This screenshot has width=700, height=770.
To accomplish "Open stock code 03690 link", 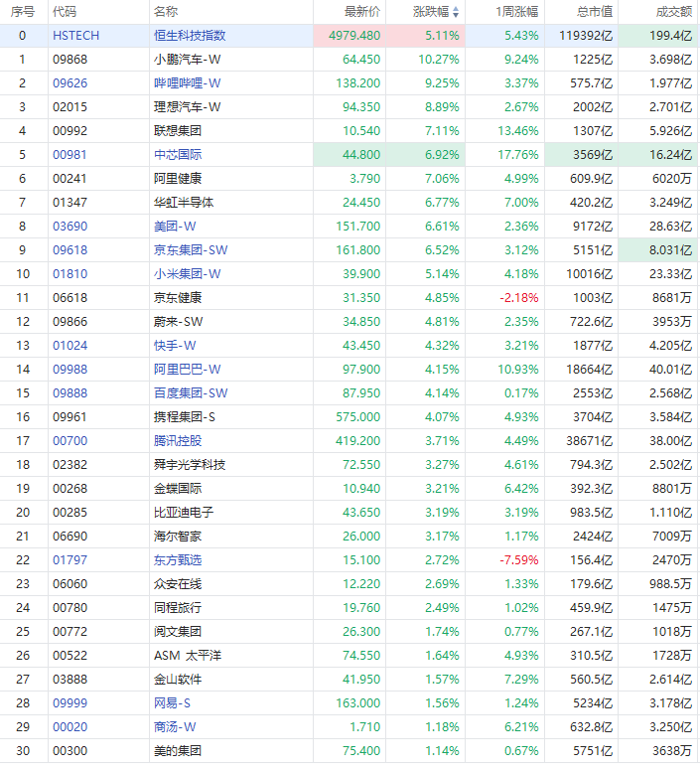I will pyautogui.click(x=70, y=227).
